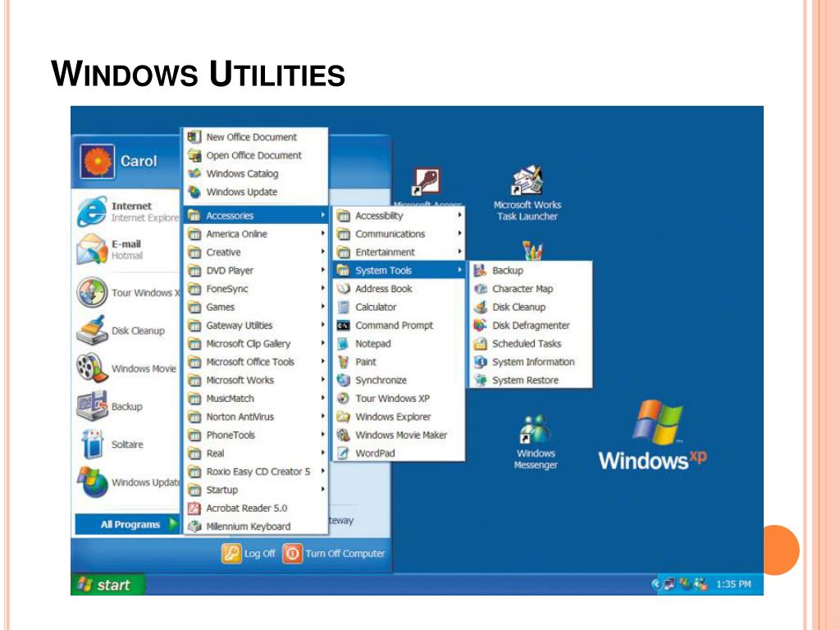The image size is (840, 630).
Task: Expand the FoneSync submenu
Action: [x=256, y=289]
